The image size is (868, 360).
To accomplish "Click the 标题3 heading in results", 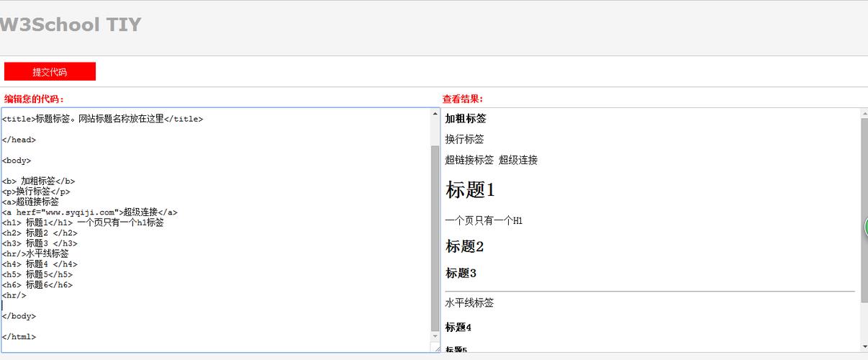I will point(461,273).
